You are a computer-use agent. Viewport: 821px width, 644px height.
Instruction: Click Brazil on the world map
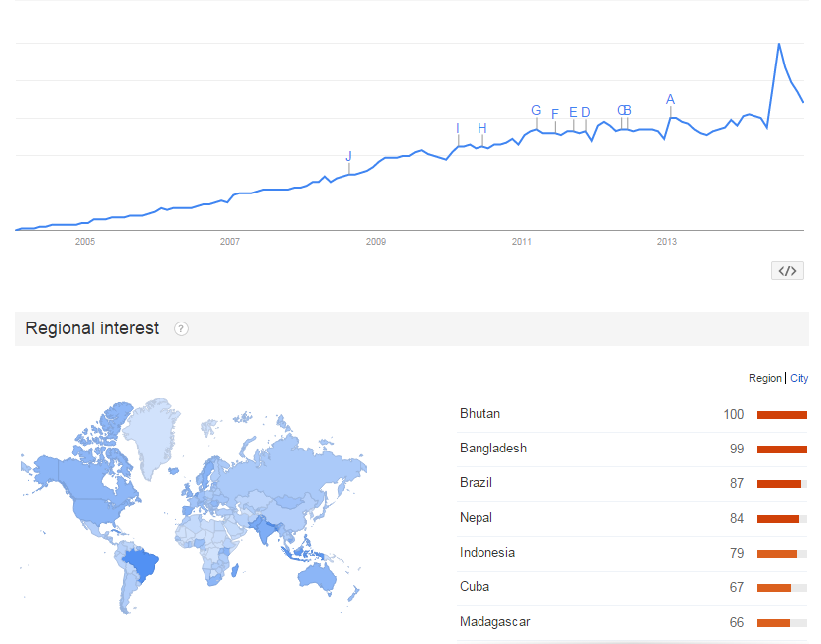coord(142,564)
